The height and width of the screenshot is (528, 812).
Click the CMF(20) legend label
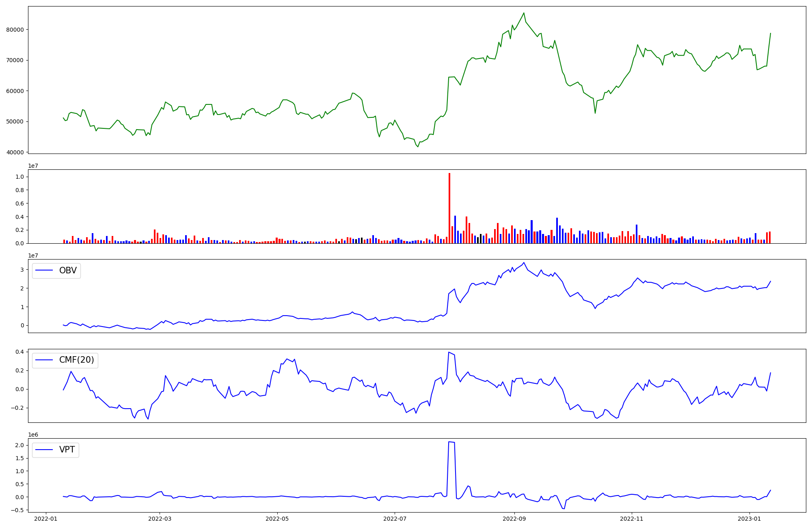pyautogui.click(x=76, y=360)
